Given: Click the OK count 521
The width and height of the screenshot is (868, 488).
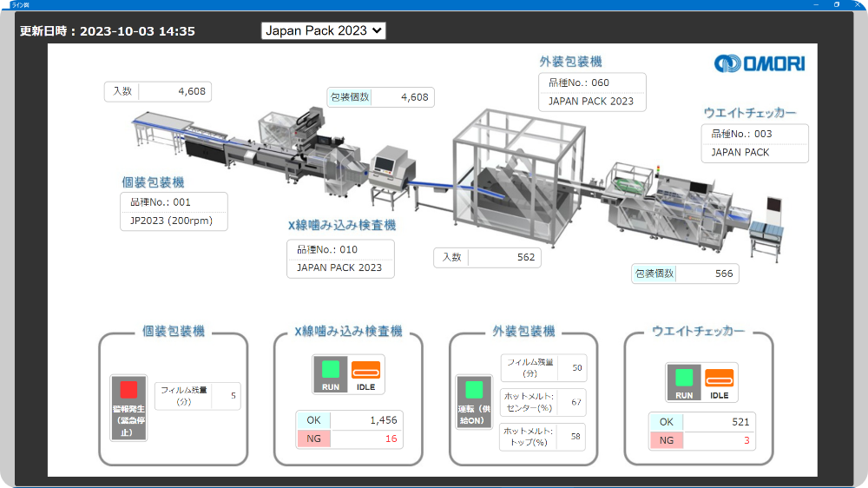Looking at the screenshot, I should click(x=740, y=422).
